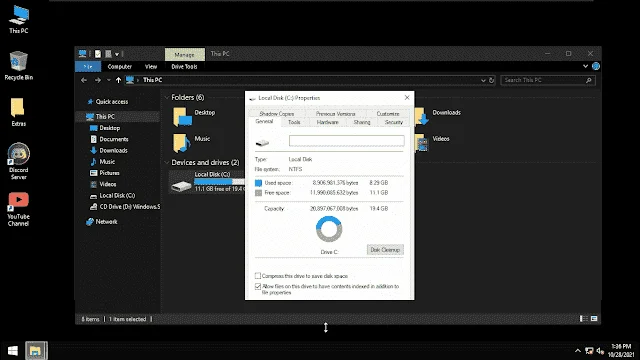Open the volume icon in tray
The image size is (640, 360).
point(600,351)
